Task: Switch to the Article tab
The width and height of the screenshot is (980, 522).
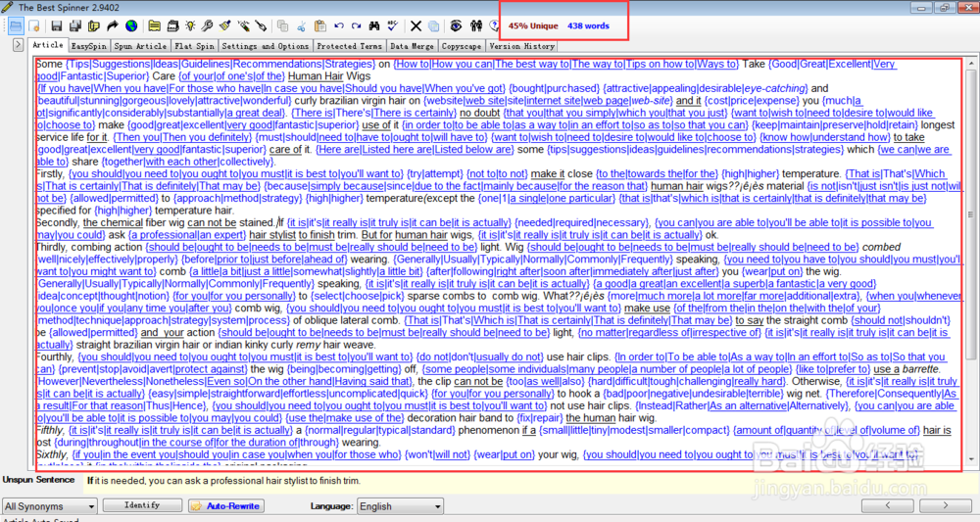Action: [x=47, y=45]
